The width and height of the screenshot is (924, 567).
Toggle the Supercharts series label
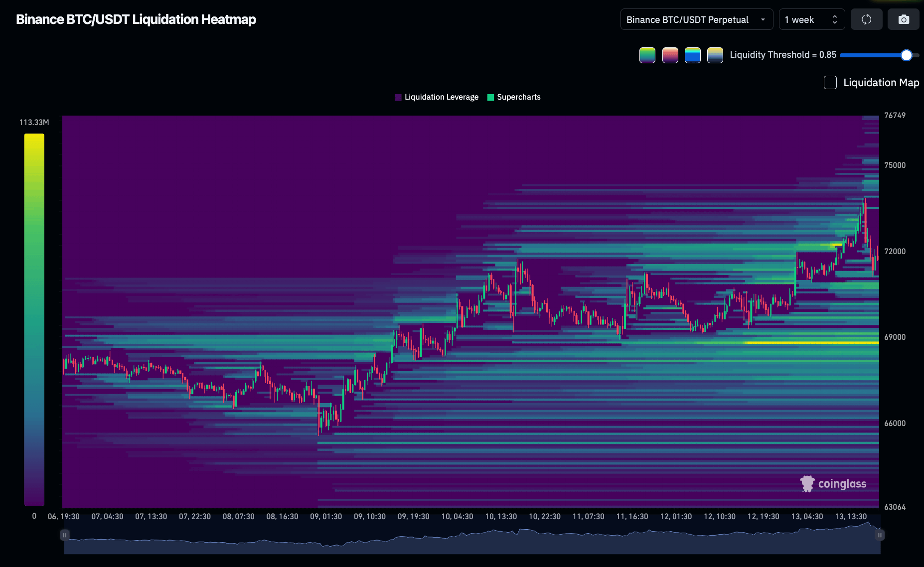518,97
